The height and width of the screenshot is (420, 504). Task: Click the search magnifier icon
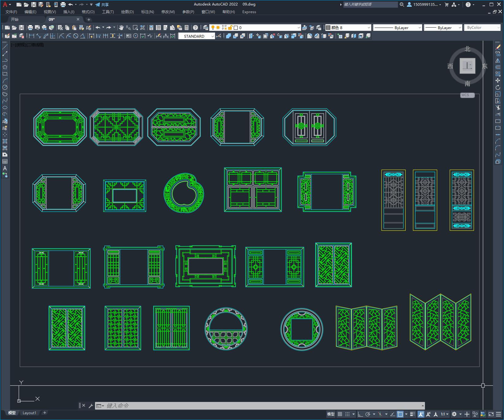point(402,5)
